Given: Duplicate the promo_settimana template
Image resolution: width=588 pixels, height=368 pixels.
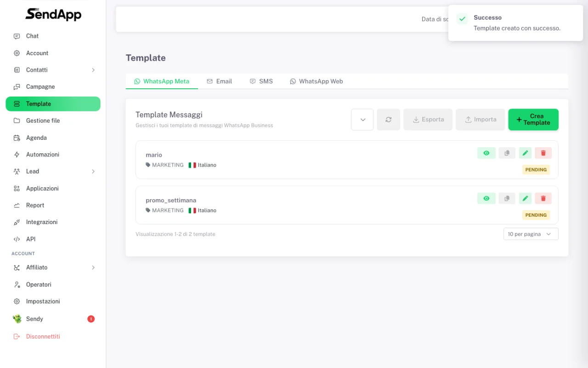Looking at the screenshot, I should coord(507,198).
